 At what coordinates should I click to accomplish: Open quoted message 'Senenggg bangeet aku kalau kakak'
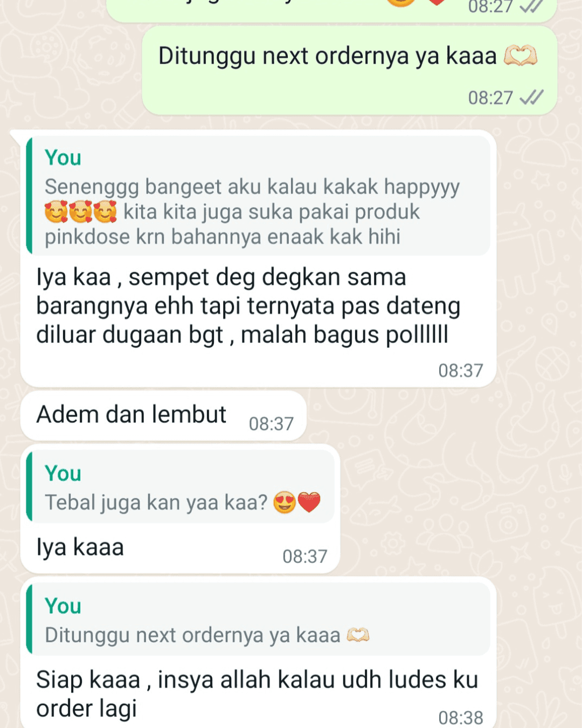[258, 196]
